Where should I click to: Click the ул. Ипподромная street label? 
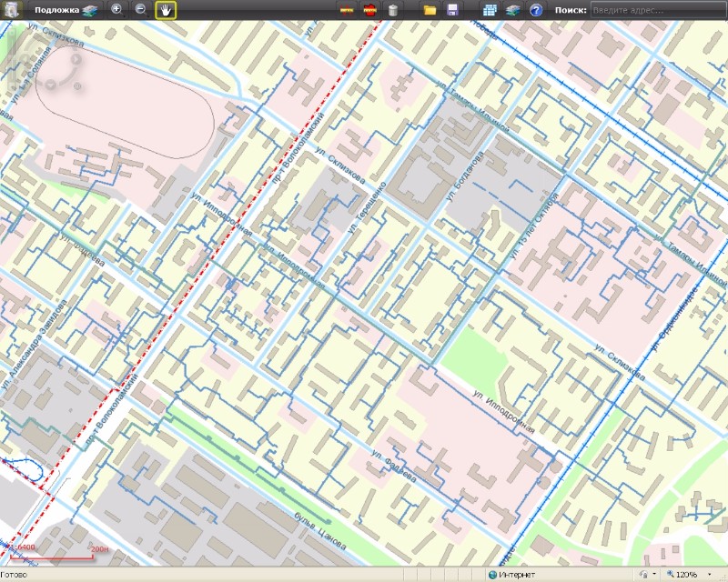click(502, 410)
